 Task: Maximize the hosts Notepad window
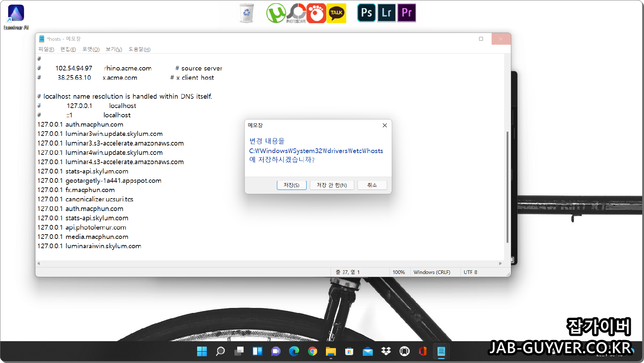[481, 39]
